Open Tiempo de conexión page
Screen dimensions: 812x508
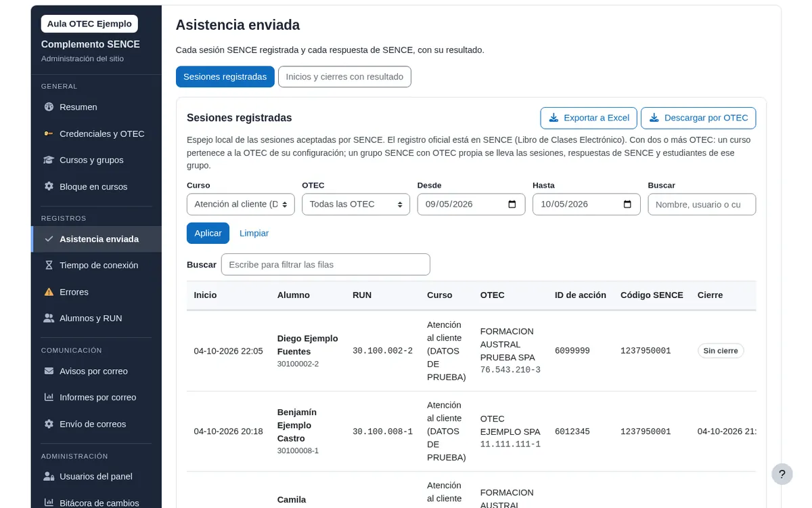(96, 266)
